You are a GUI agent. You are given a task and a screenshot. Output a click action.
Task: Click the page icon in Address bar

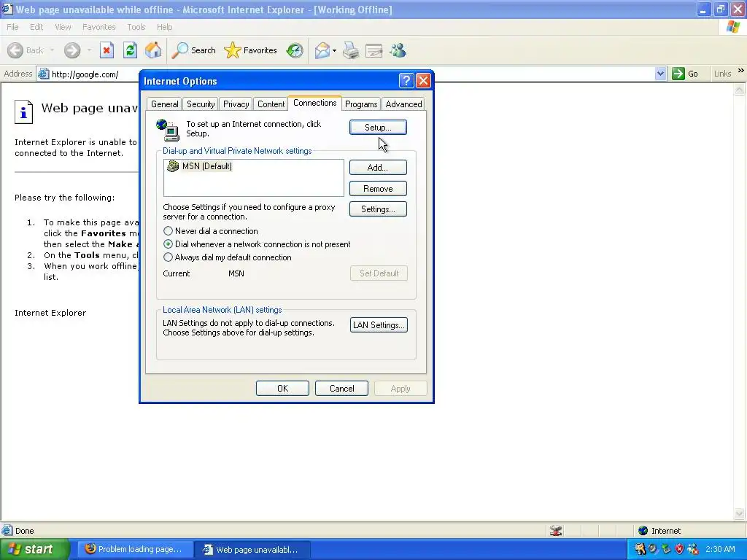pyautogui.click(x=43, y=74)
